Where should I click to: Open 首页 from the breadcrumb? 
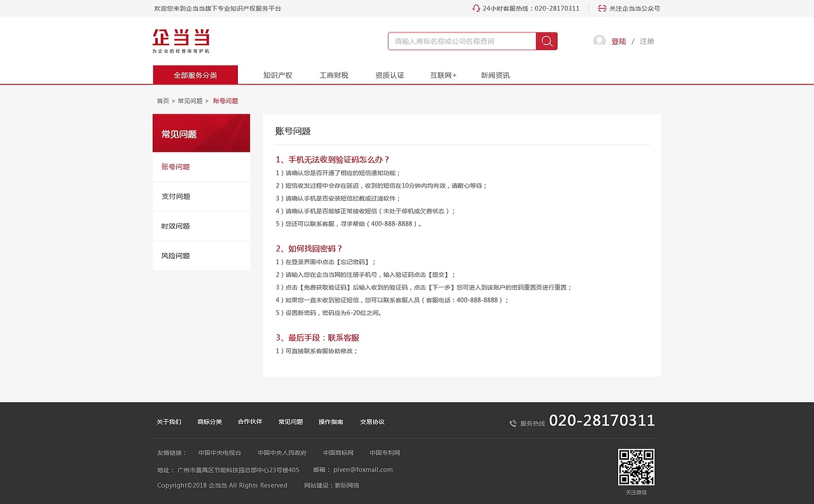(162, 100)
